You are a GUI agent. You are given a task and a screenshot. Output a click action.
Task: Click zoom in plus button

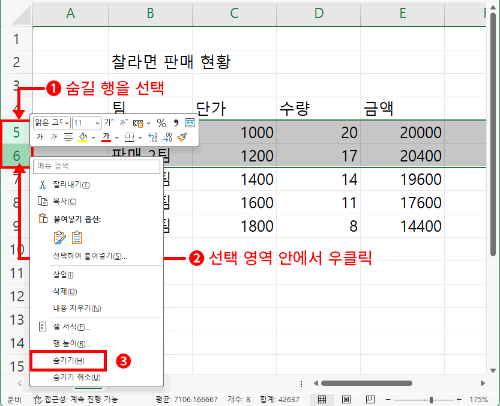(459, 399)
